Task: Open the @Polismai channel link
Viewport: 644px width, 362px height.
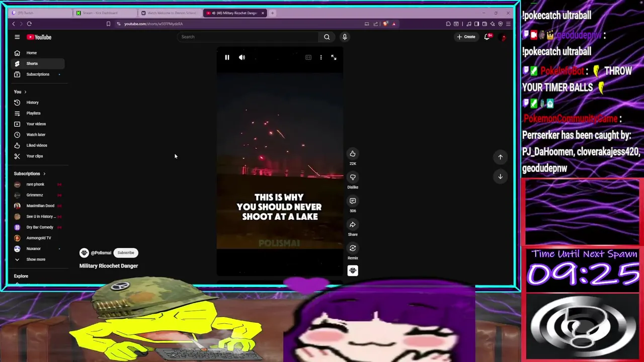Action: pos(101,253)
